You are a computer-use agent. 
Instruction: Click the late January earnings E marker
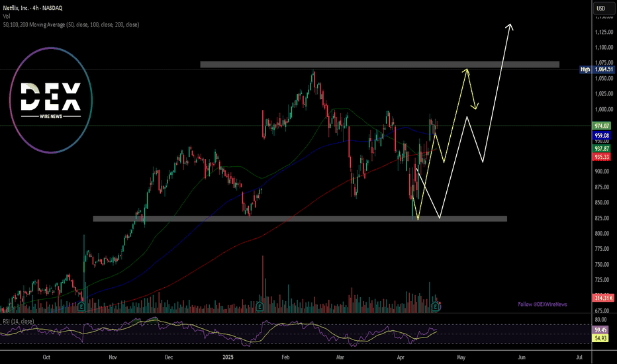(x=260, y=306)
